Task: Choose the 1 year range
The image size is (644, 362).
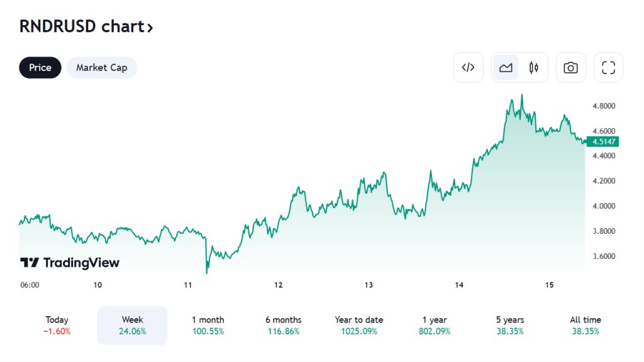Action: [x=434, y=325]
